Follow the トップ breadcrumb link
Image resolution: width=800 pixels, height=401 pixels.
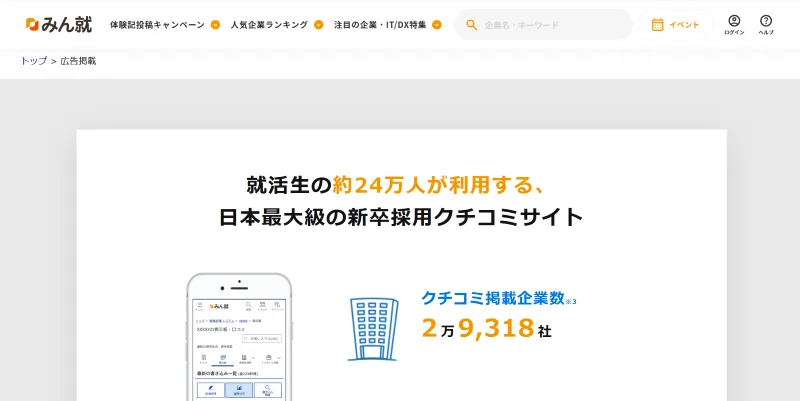(x=34, y=61)
